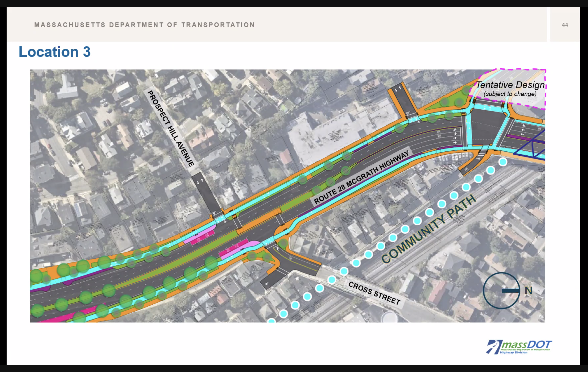The height and width of the screenshot is (372, 588).
Task: Click the Highway Division text under the logo
Action: click(514, 353)
